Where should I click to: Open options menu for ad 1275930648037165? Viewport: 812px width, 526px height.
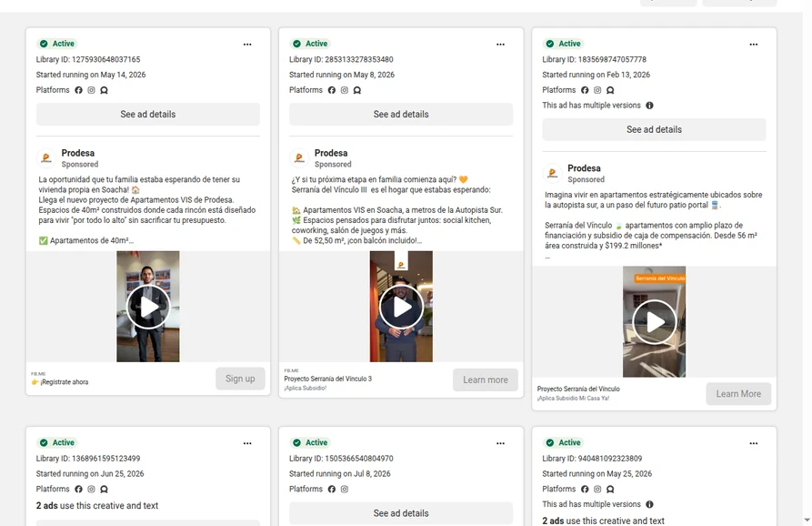point(247,45)
